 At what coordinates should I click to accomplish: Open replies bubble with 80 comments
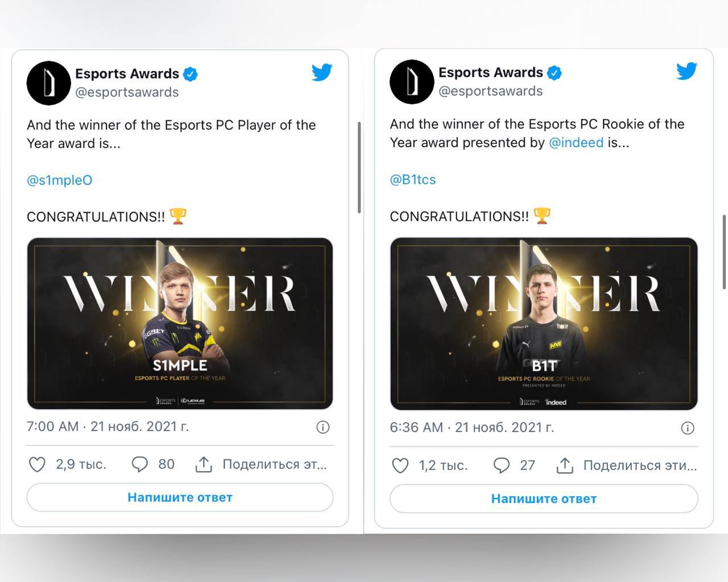coord(139,465)
